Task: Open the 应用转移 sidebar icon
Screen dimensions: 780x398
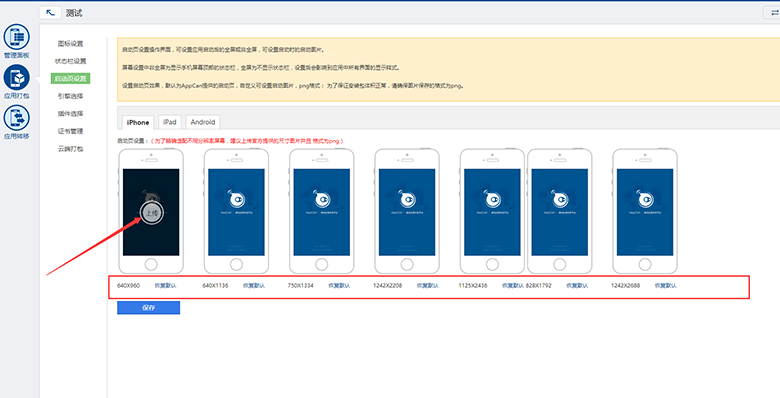Action: [x=16, y=118]
